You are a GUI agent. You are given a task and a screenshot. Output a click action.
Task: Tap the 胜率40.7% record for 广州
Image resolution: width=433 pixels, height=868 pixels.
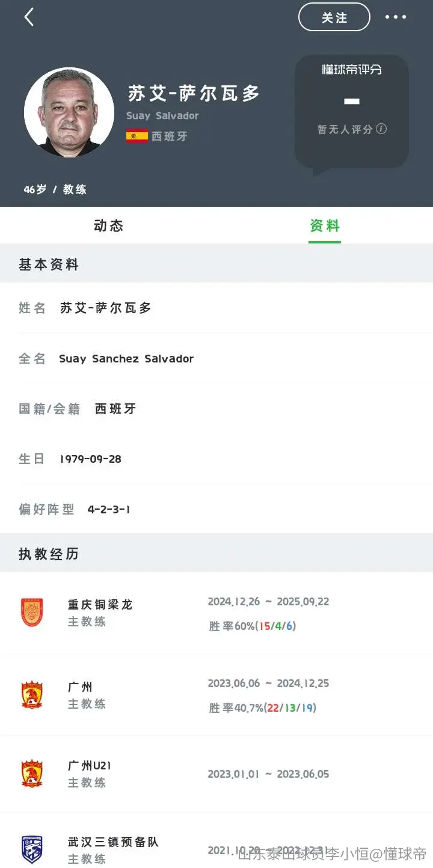(x=262, y=708)
